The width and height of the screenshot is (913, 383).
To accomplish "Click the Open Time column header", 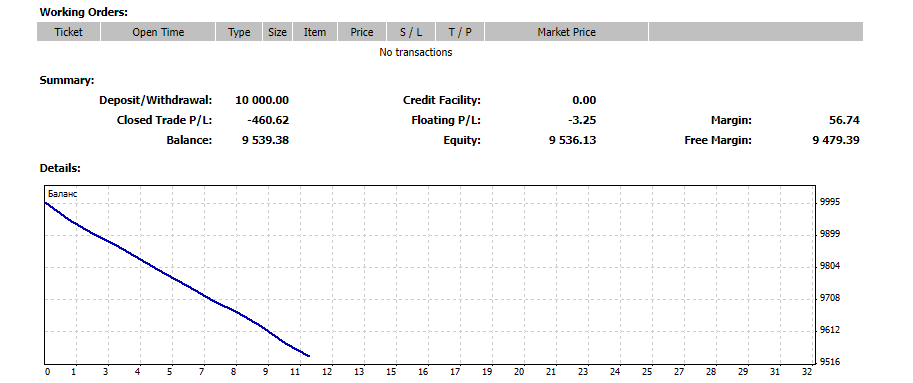I will [158, 32].
